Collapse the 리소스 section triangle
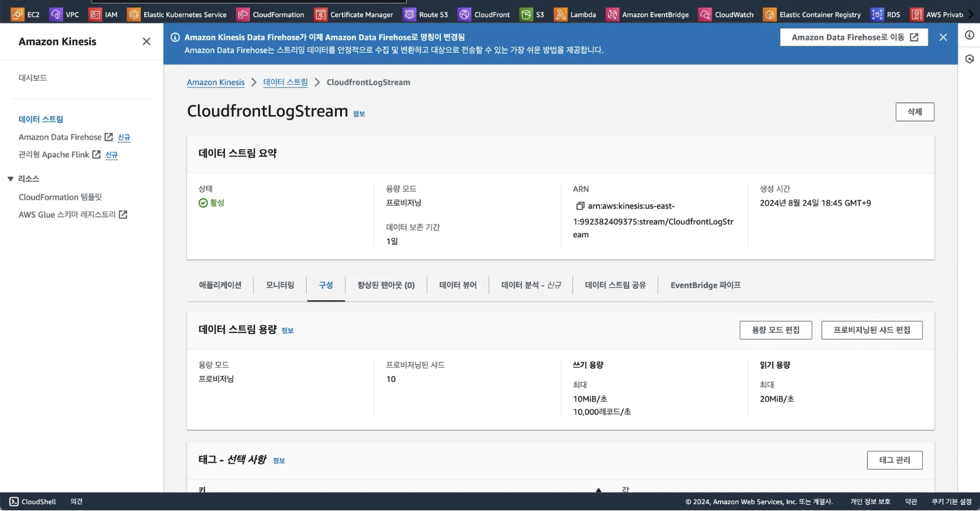 pos(10,179)
